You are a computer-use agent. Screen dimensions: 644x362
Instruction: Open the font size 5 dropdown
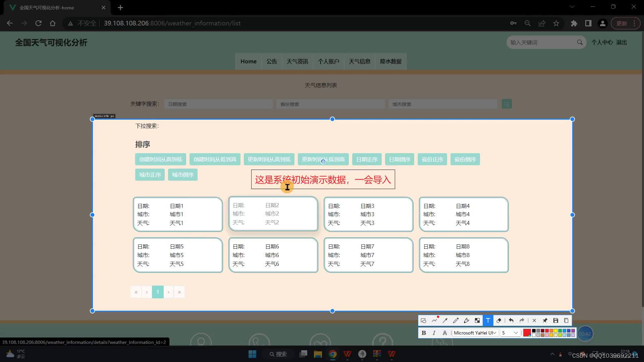pos(510,333)
